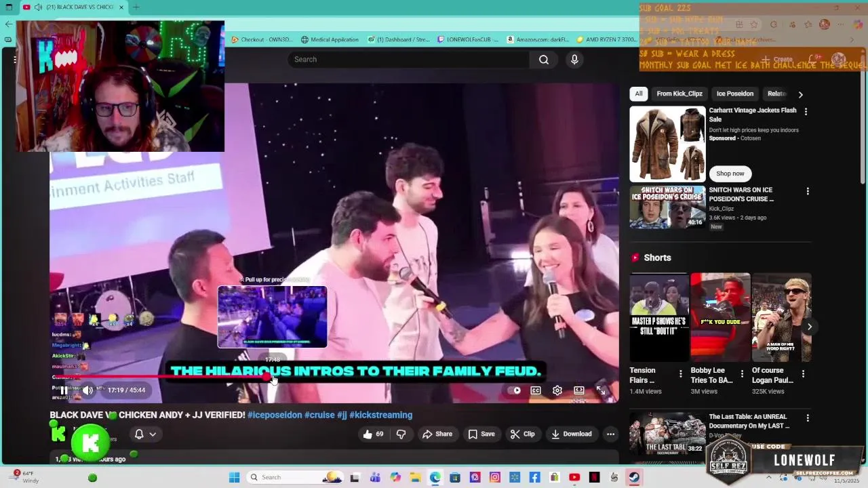Open Steam from taskbar
Viewport: 868px width, 488px height.
634,477
